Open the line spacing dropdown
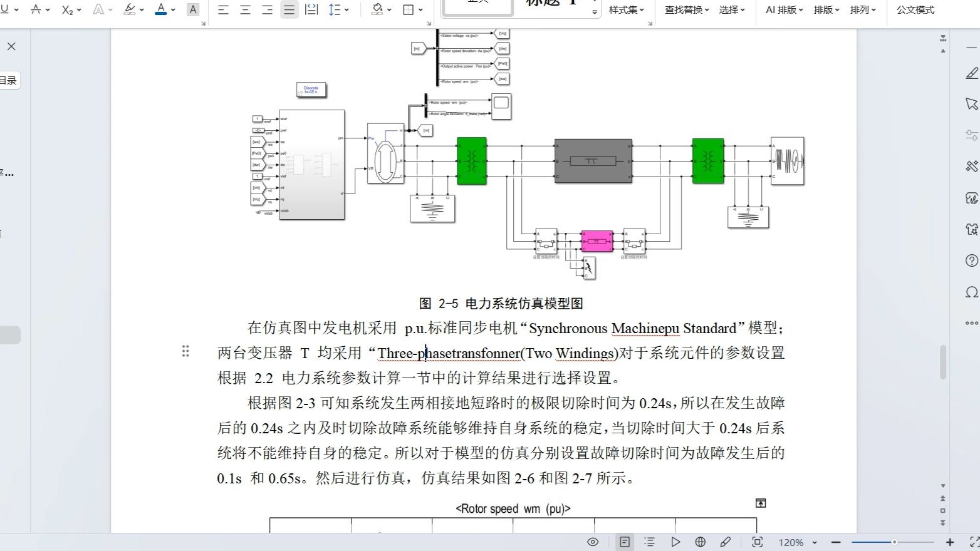 point(339,9)
